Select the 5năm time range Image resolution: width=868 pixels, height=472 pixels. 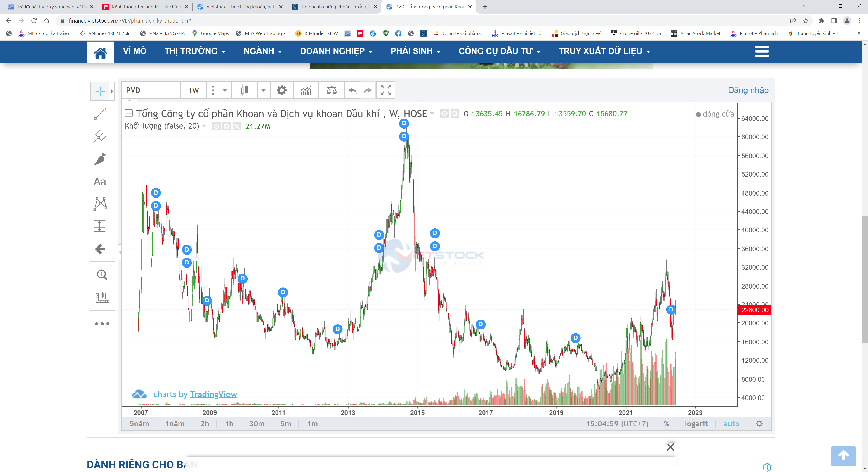(x=139, y=423)
